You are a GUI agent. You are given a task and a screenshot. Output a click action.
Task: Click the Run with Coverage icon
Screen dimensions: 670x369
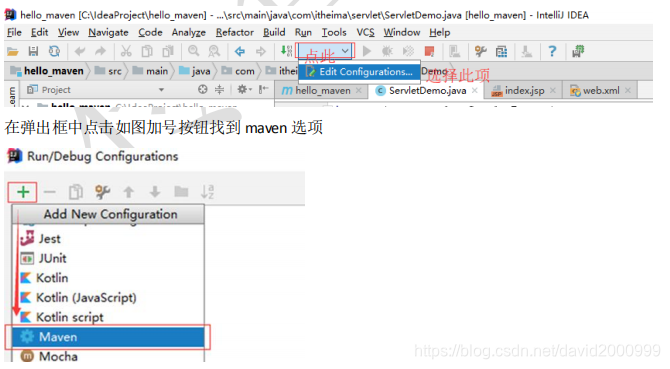(408, 51)
